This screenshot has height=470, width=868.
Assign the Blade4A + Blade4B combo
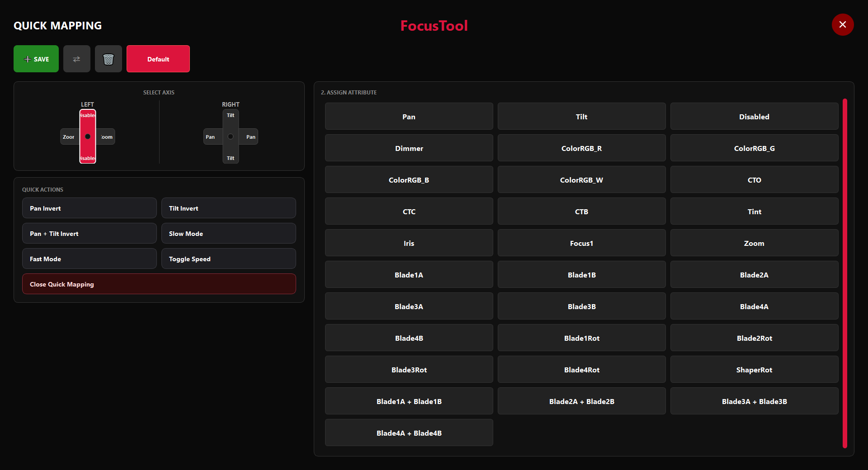pyautogui.click(x=409, y=432)
